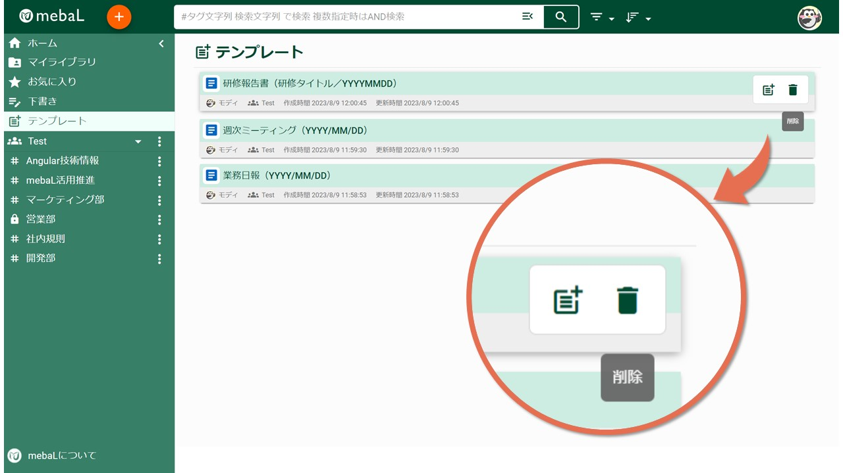
Task: Open お気に入り favorites in sidebar
Action: [51, 82]
